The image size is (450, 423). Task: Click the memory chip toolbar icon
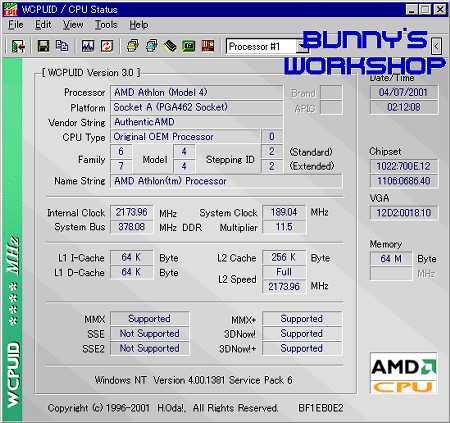170,46
